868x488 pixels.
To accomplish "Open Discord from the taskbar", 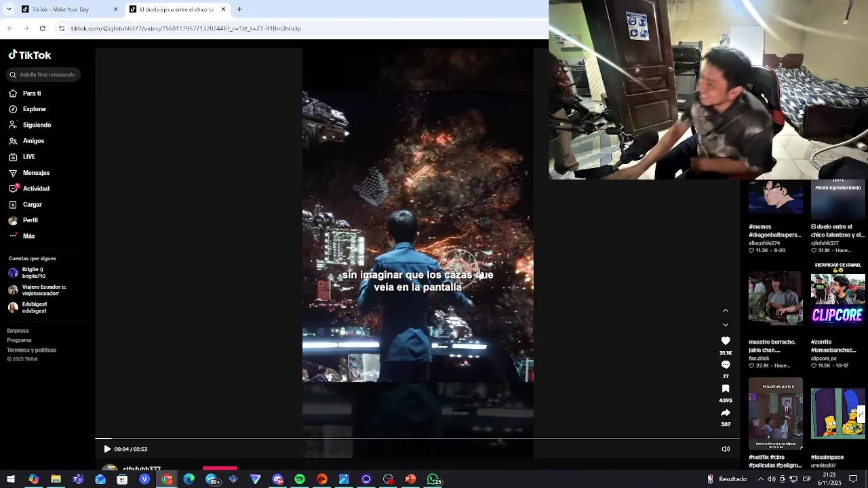I will 278,479.
